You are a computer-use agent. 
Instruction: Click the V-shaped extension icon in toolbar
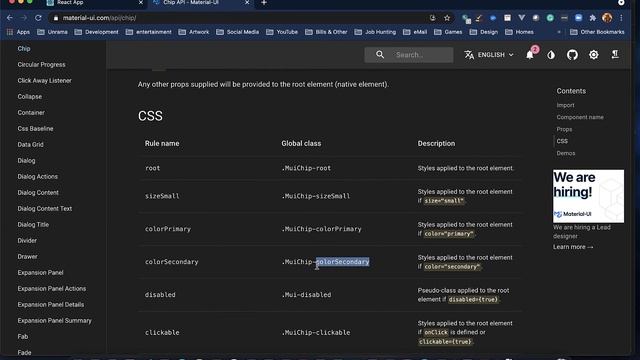[521, 18]
